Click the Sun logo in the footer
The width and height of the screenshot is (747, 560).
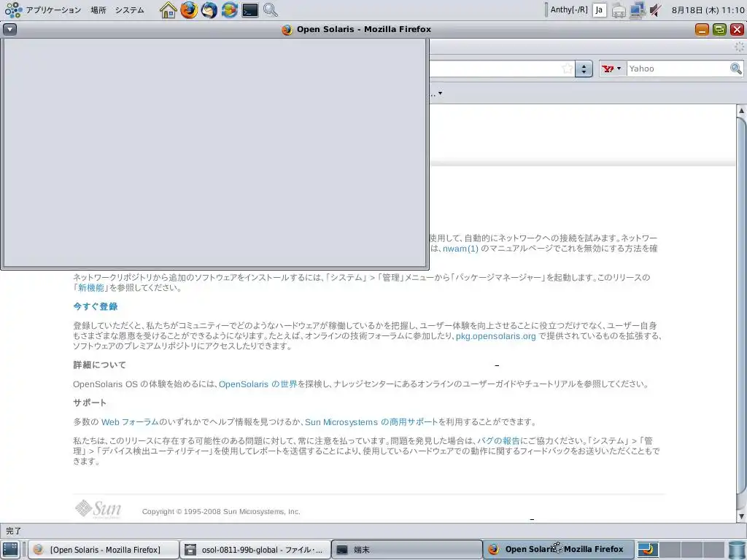[98, 509]
